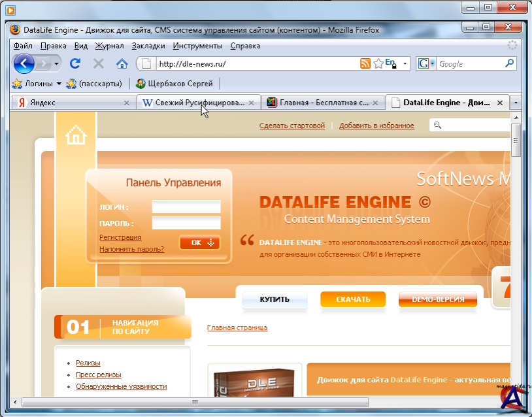Click the browser Back arrow button

[x=24, y=63]
